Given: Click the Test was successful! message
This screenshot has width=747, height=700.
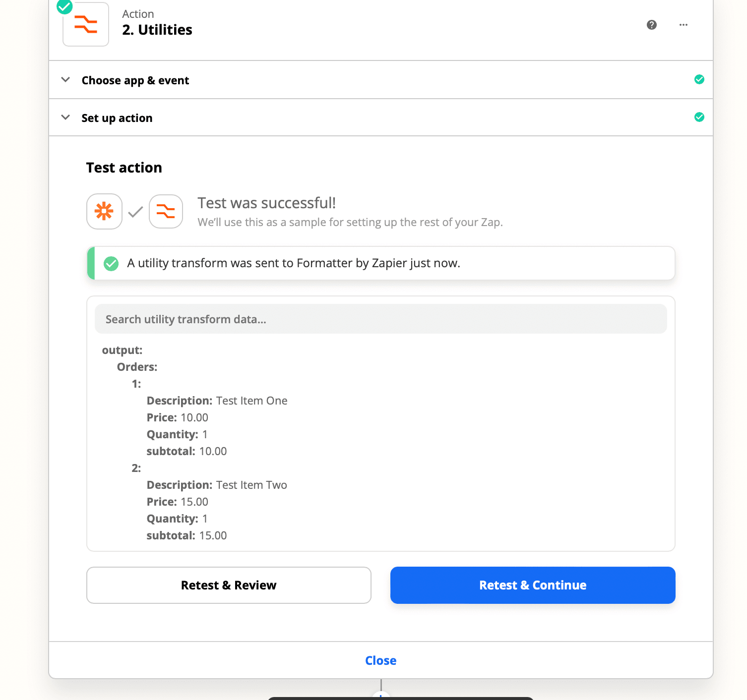Looking at the screenshot, I should click(267, 203).
